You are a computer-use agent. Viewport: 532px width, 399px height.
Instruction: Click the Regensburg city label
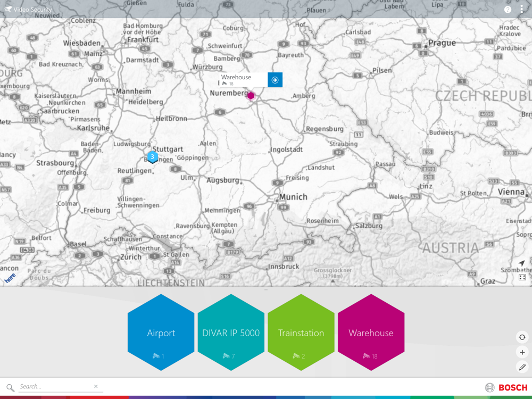(325, 129)
